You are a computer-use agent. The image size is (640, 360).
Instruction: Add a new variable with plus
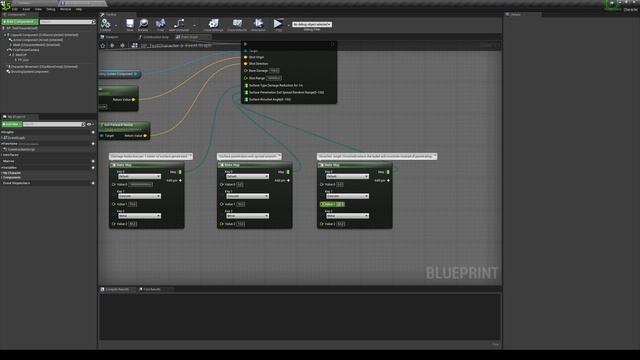93,168
